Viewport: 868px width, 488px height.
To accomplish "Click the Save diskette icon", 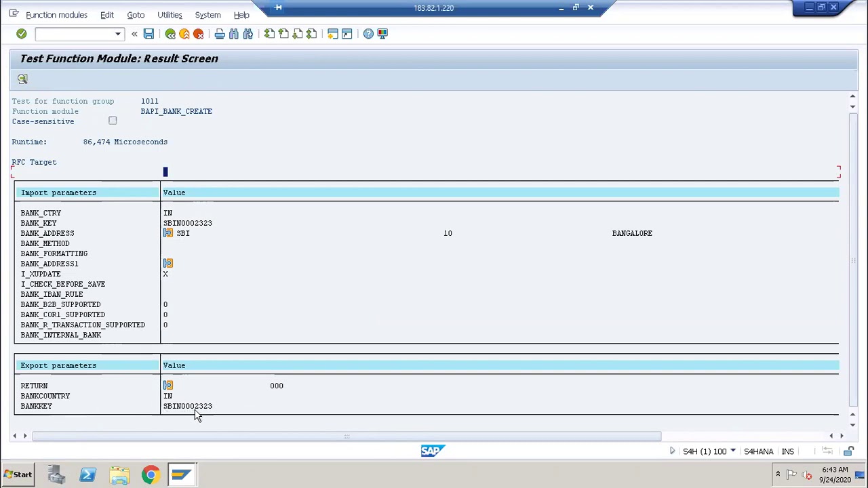I will [x=149, y=34].
